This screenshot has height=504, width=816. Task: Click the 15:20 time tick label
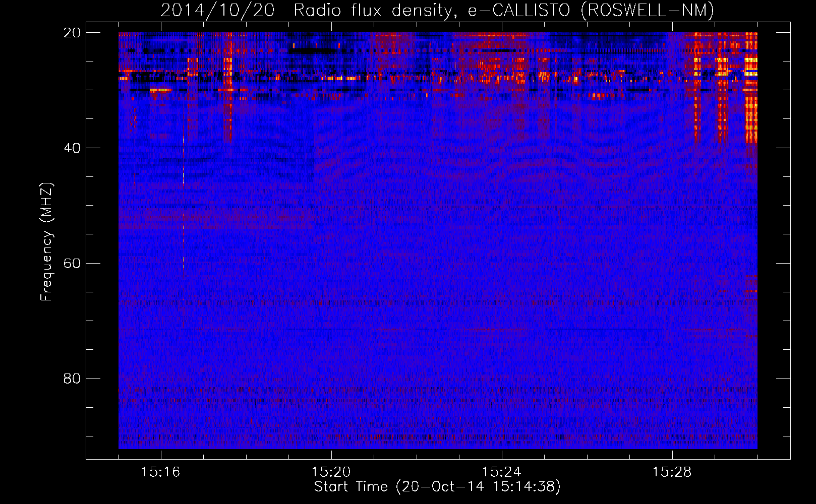[331, 472]
